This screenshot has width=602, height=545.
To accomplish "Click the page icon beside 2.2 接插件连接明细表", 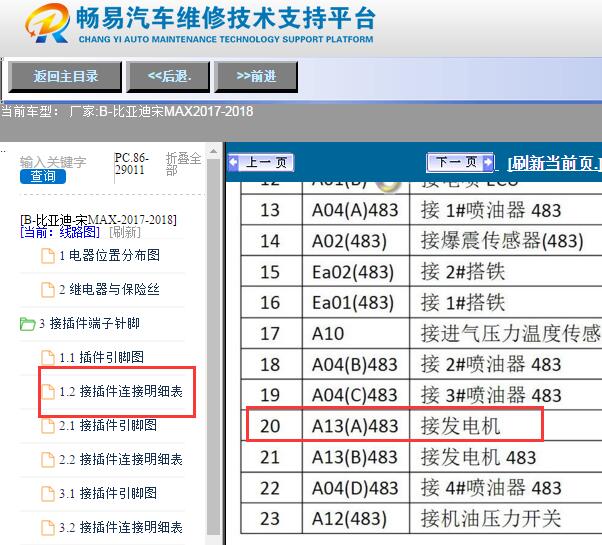I will tap(48, 459).
